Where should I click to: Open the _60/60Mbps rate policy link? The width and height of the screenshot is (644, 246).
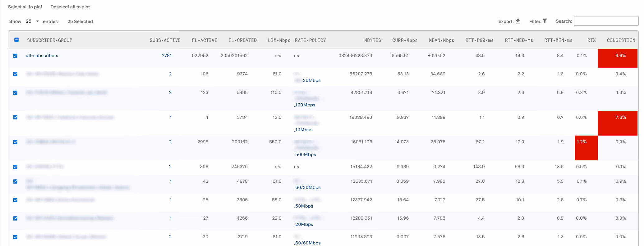point(307,243)
